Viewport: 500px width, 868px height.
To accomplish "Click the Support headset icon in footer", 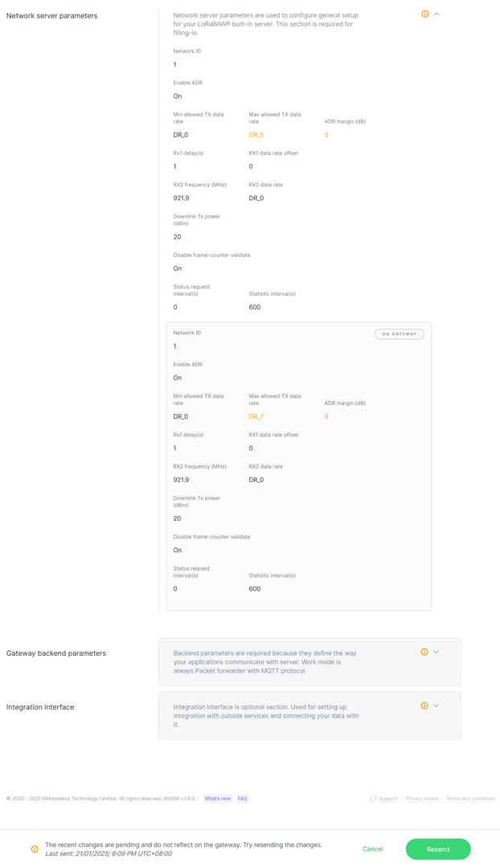I will click(373, 799).
